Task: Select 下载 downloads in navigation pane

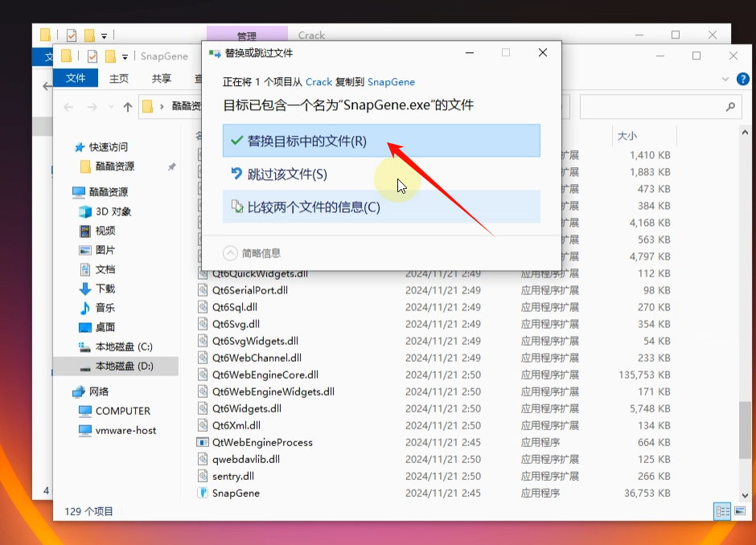Action: [x=105, y=289]
